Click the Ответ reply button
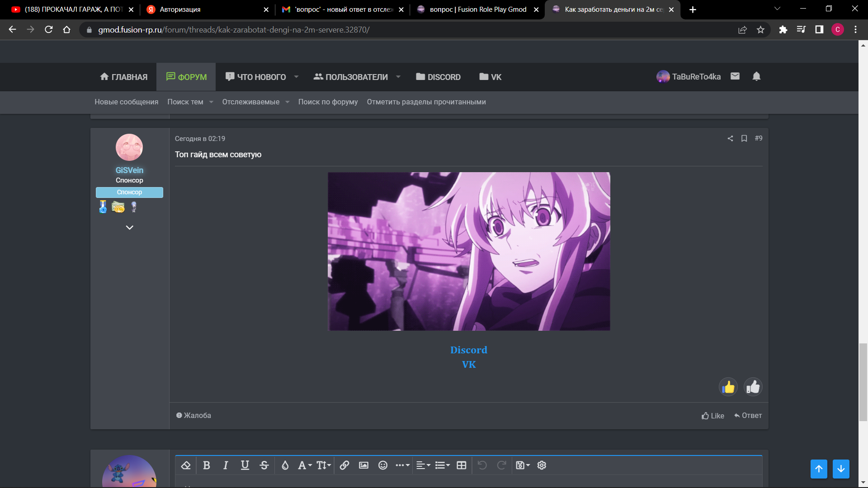868x488 pixels. click(748, 416)
